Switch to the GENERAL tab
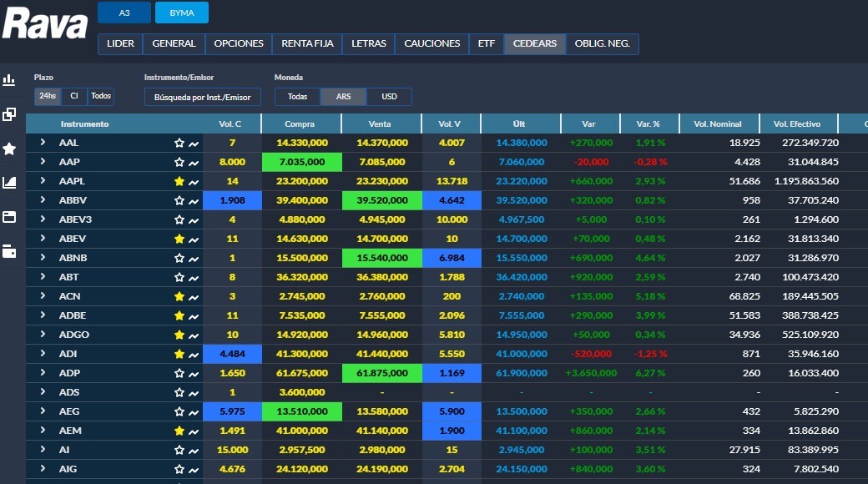This screenshot has width=868, height=484. click(174, 43)
